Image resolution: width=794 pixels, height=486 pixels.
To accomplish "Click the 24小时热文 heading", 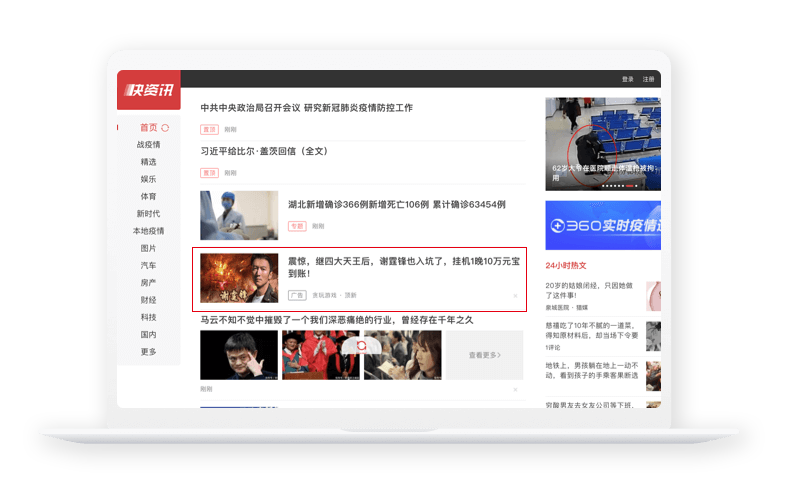I will pyautogui.click(x=566, y=265).
